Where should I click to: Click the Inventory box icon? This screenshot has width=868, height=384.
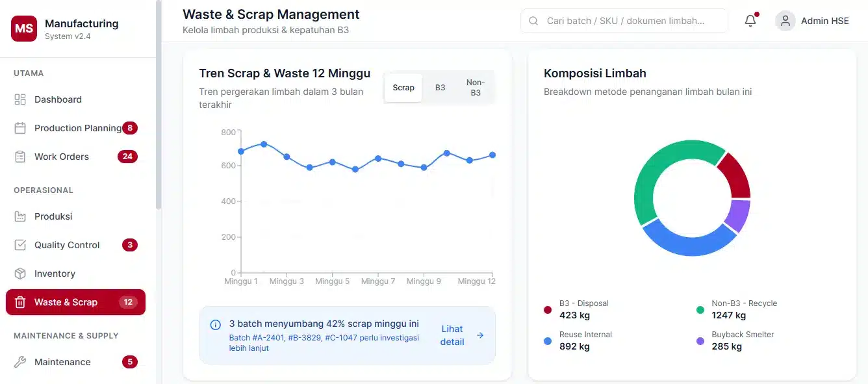point(20,274)
